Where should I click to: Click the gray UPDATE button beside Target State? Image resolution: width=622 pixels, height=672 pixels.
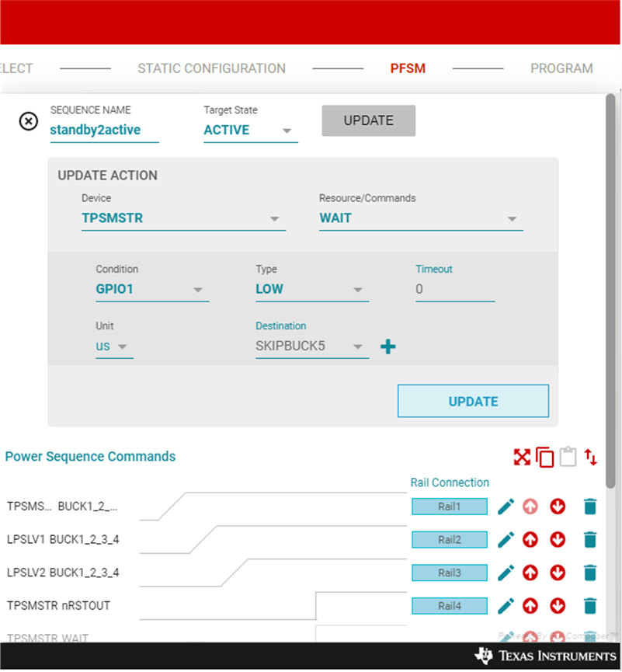pyautogui.click(x=368, y=120)
